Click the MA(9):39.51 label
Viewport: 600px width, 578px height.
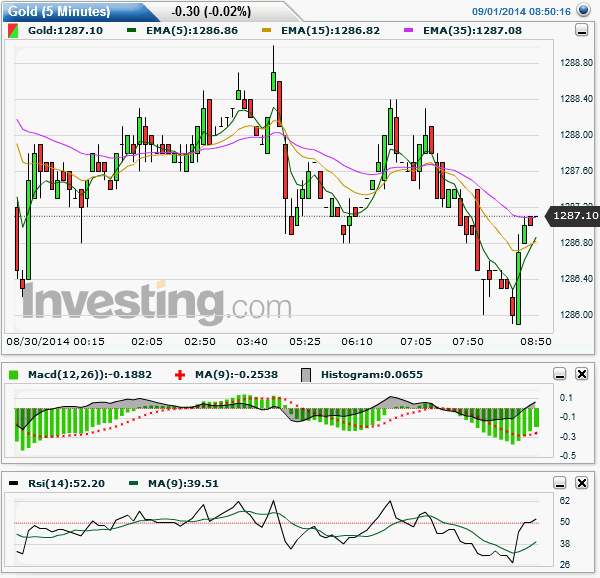tap(183, 484)
